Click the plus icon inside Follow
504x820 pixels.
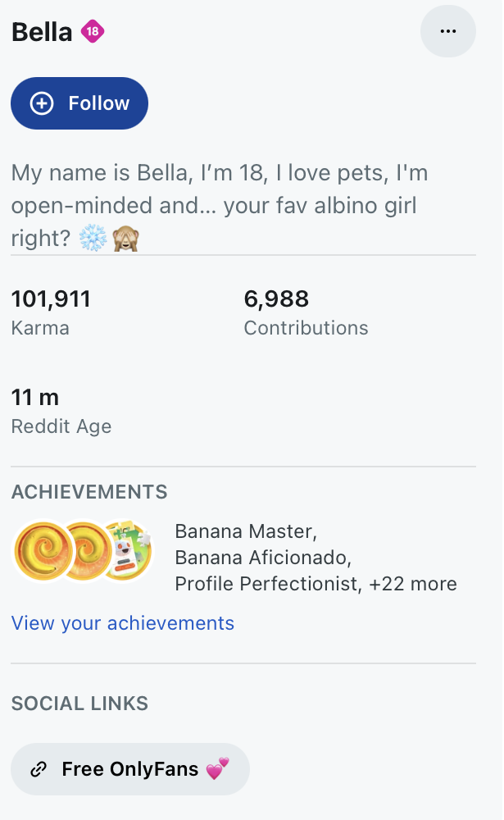[x=41, y=103]
